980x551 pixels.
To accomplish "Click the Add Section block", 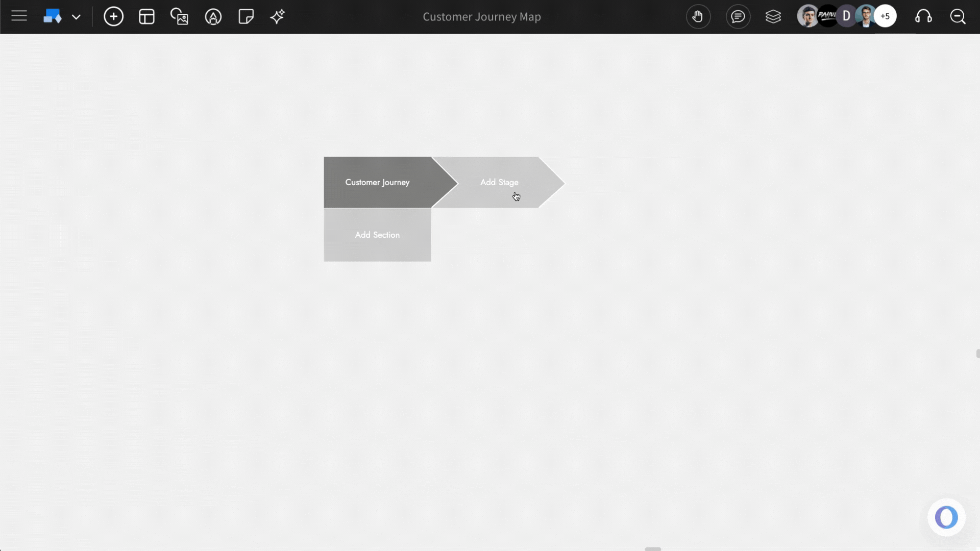I will pos(377,235).
